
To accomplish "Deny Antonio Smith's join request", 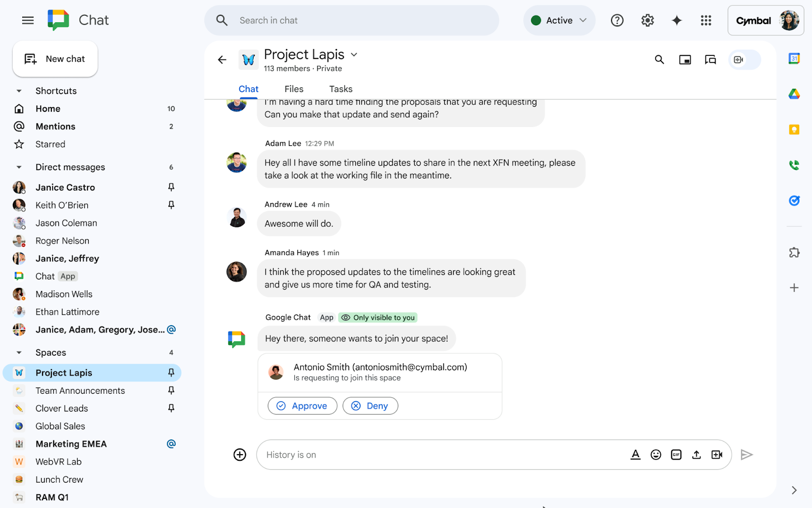I will point(370,406).
